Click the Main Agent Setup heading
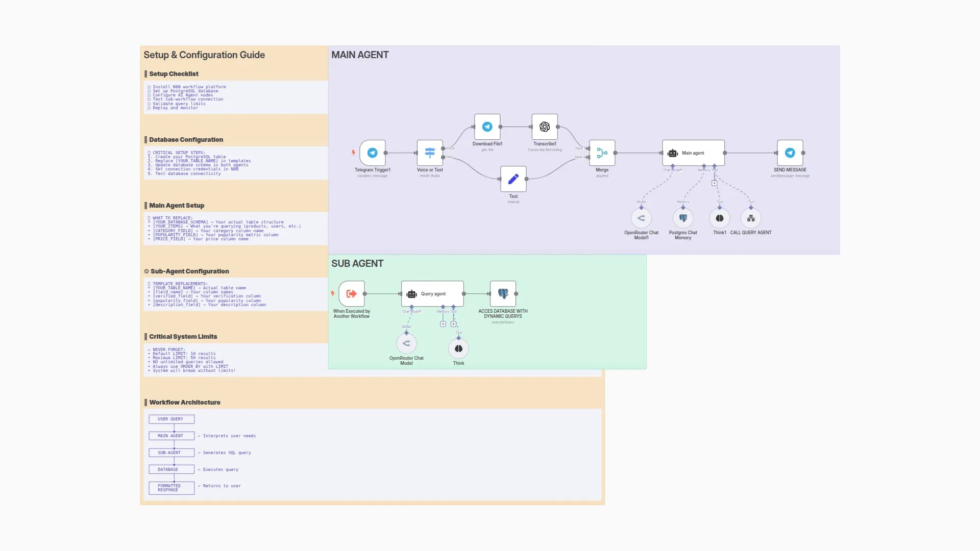Screen dimensions: 980x551 click(x=174, y=205)
